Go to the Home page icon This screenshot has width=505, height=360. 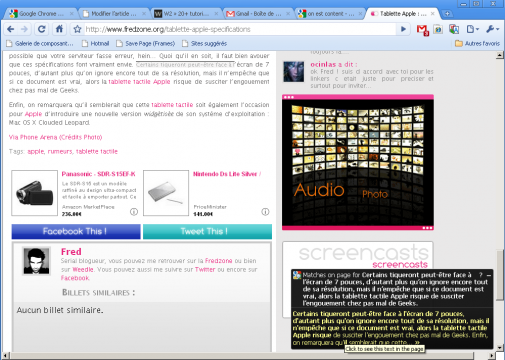coord(59,29)
